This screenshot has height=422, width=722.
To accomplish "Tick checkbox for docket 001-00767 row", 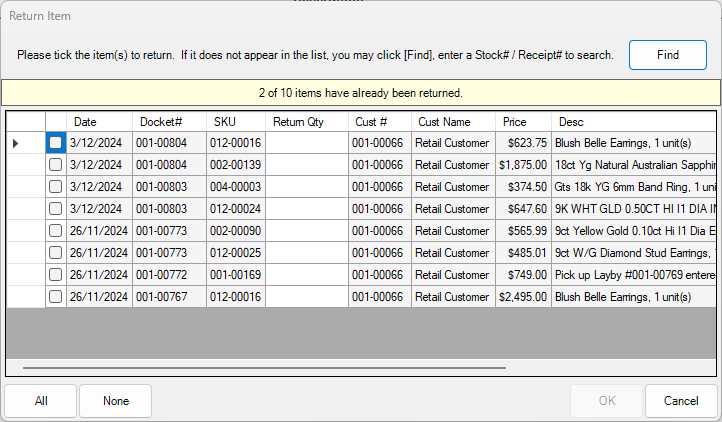I will [x=56, y=297].
